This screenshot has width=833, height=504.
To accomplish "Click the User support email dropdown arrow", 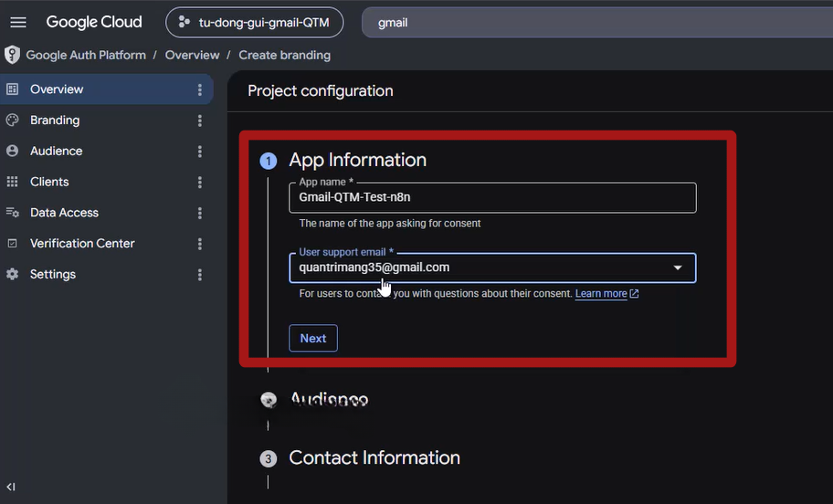I will pos(678,268).
